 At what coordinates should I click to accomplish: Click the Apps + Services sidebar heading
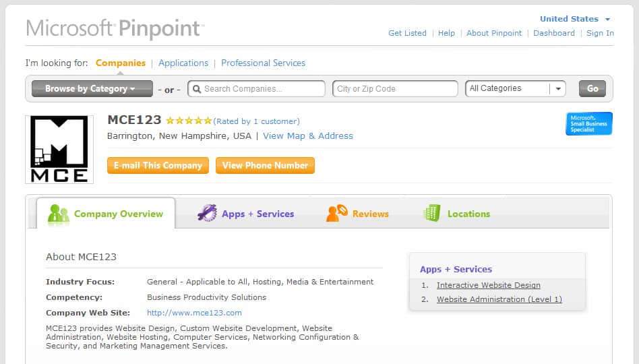(x=456, y=269)
